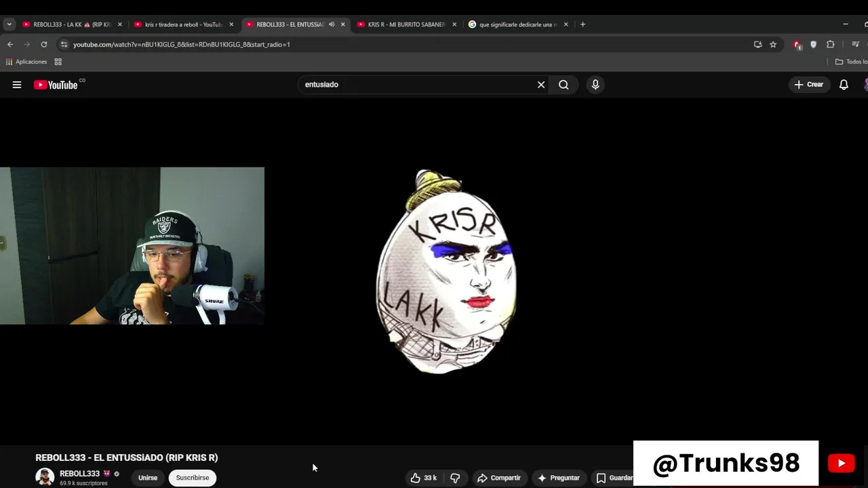The image size is (868, 488).
Task: Mute the tab via its speaker icon
Action: pos(332,24)
